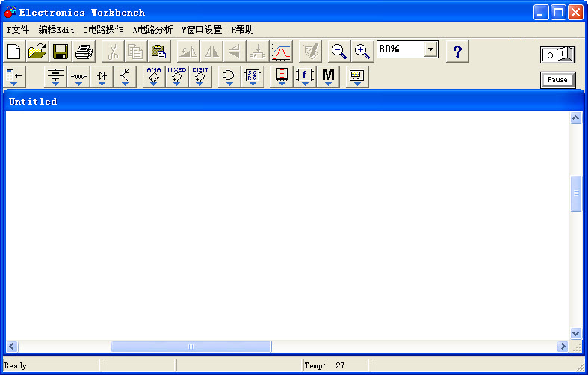Zoom in with plus magnifier
The width and height of the screenshot is (588, 375).
[362, 52]
